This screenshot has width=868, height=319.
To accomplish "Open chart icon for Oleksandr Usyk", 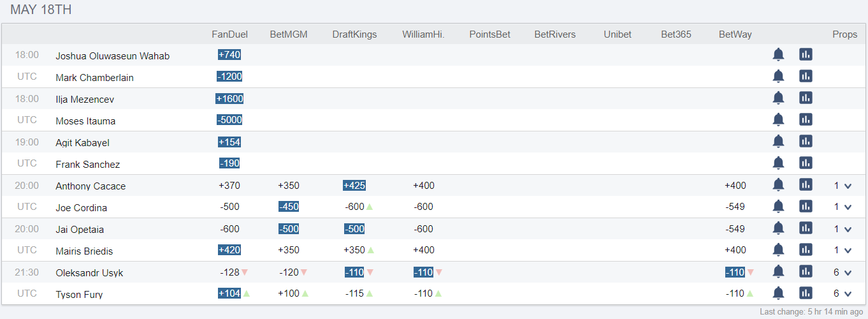I will point(806,272).
